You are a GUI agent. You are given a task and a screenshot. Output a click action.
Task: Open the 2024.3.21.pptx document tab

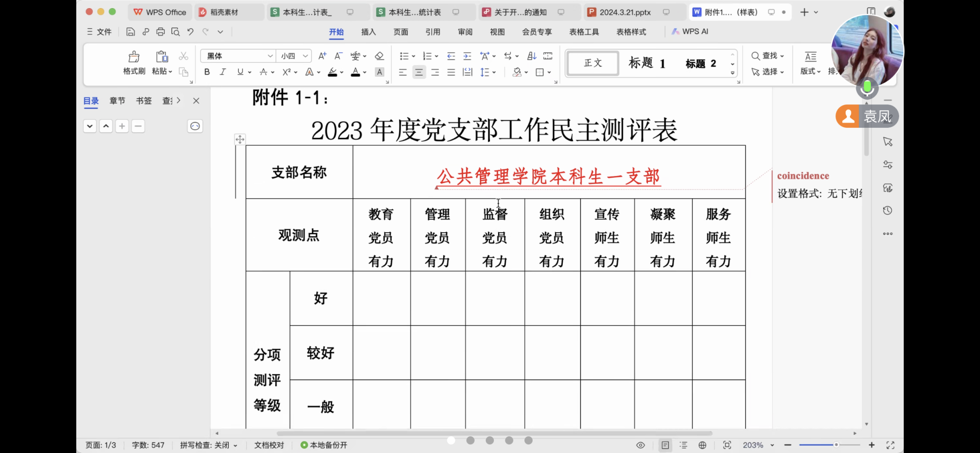(624, 12)
